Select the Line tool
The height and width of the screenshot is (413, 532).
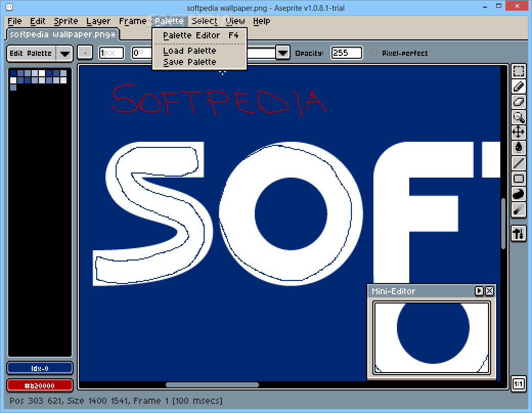pos(518,163)
